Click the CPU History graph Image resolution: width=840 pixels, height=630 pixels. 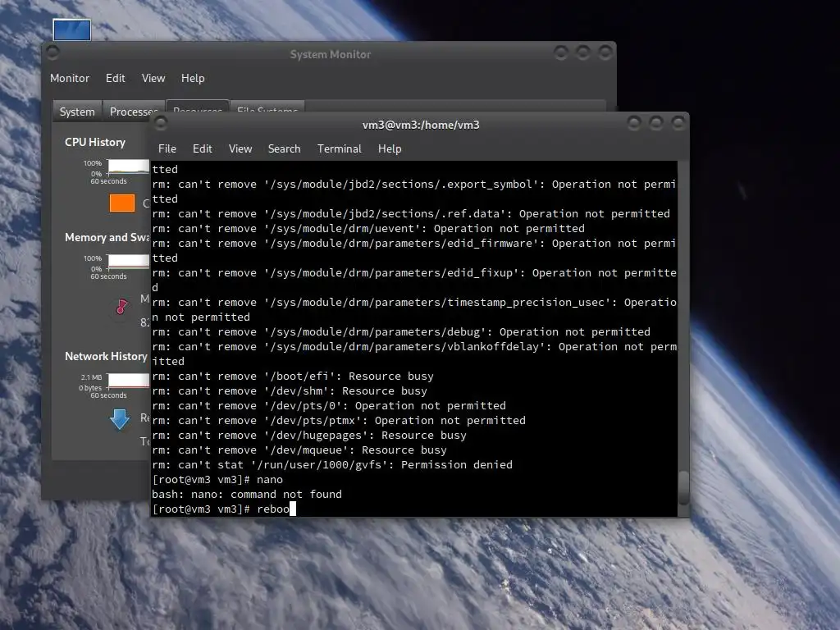click(129, 167)
